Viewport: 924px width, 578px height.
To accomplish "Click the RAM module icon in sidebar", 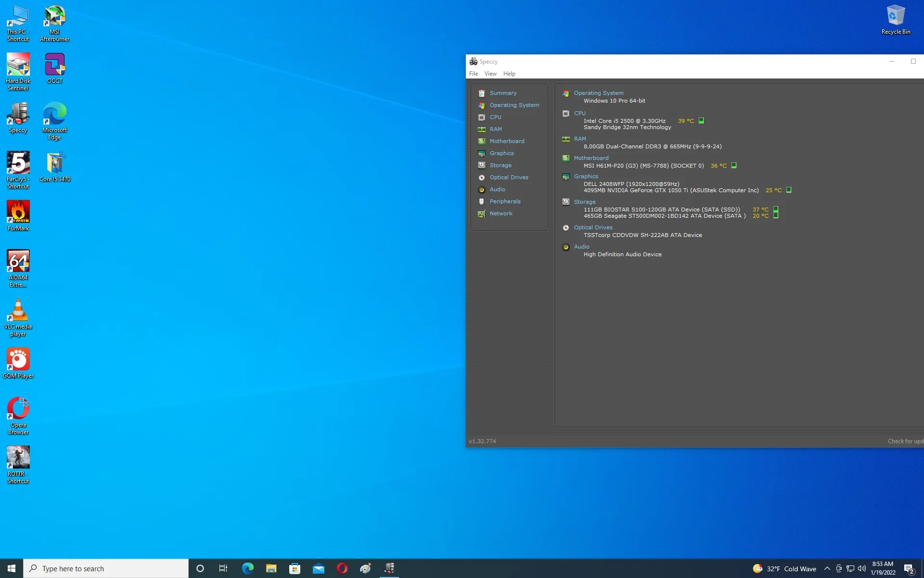I will click(481, 129).
